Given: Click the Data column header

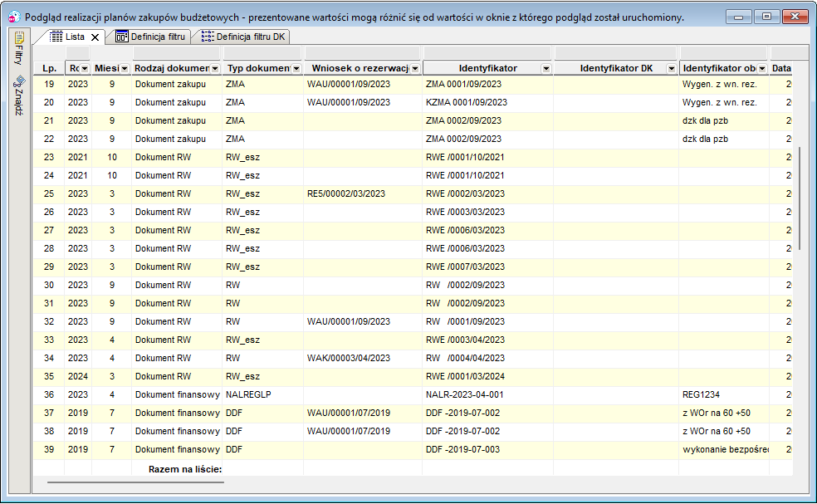Looking at the screenshot, I should [781, 68].
